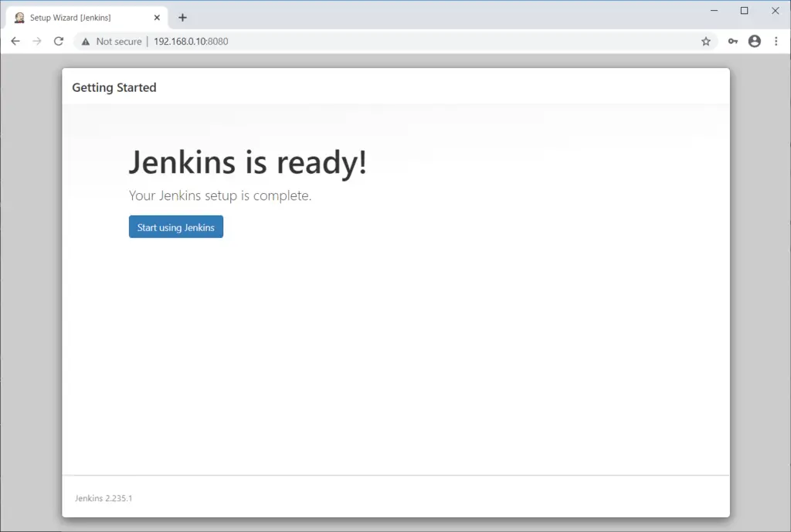Click the Jenkins 2.235.1 version text
This screenshot has height=532, width=791.
pyautogui.click(x=103, y=498)
